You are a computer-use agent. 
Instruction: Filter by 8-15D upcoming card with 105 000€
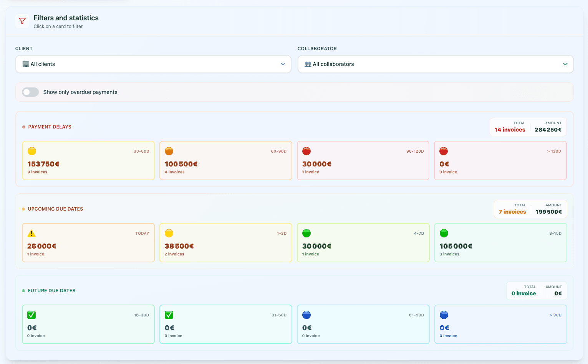[x=500, y=243]
